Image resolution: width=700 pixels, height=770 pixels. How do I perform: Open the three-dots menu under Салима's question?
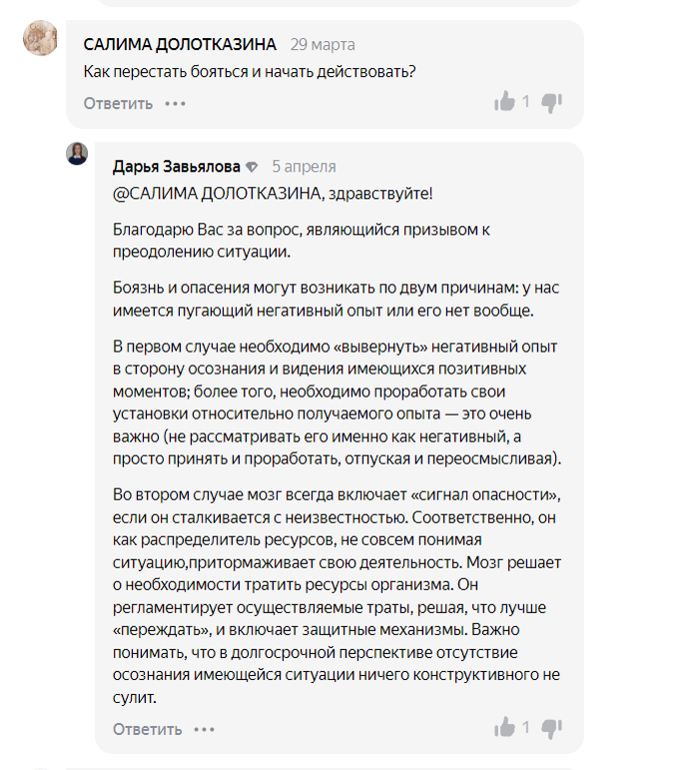[176, 103]
